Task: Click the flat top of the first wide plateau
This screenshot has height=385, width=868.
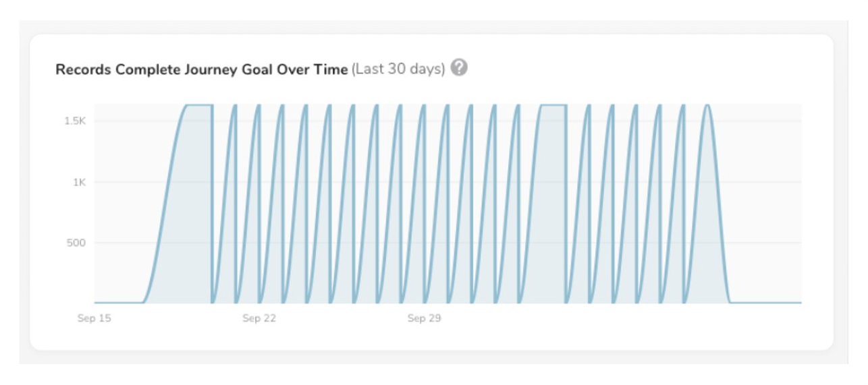Action: tap(199, 105)
